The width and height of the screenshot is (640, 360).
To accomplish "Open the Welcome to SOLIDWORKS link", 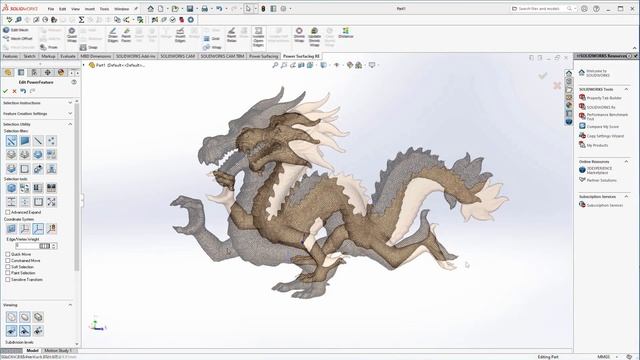I will coord(597,73).
